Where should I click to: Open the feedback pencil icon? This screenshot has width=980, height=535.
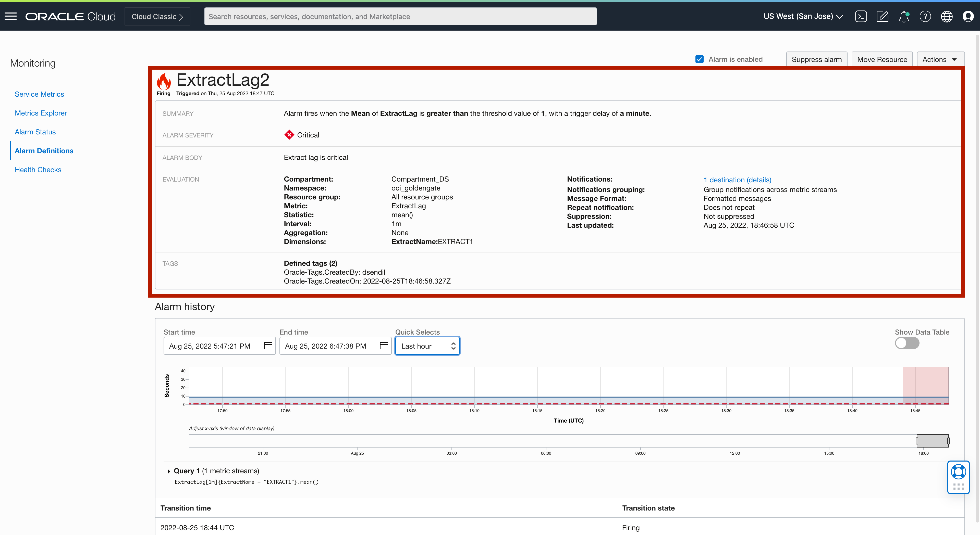click(x=883, y=16)
